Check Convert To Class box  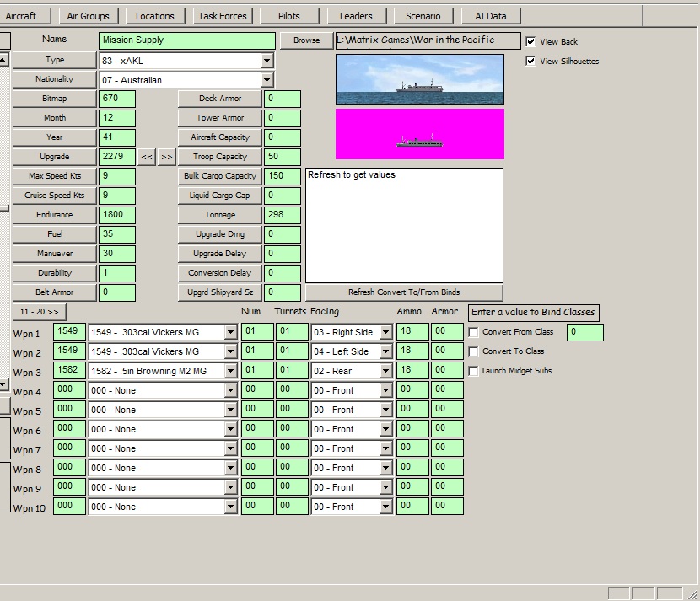[x=474, y=351]
